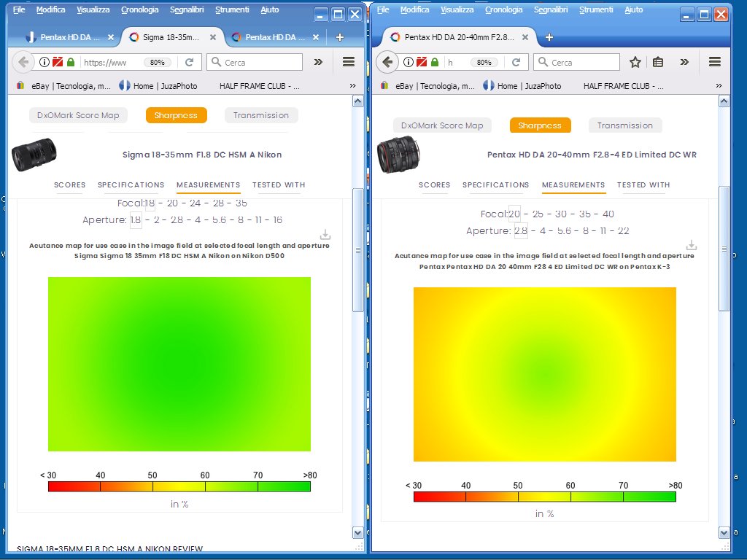
Task: Select DxOMark Score Map for Sigma
Action: (78, 115)
